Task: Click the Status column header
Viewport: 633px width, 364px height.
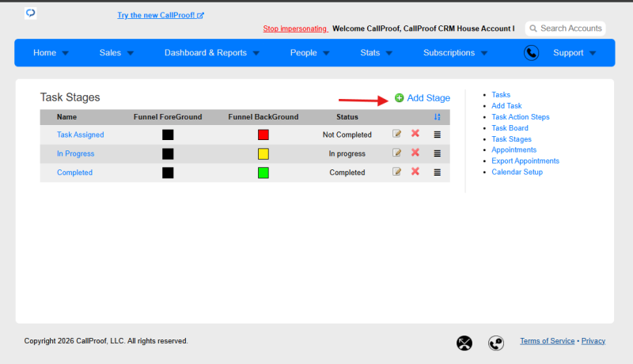Action: coord(347,117)
